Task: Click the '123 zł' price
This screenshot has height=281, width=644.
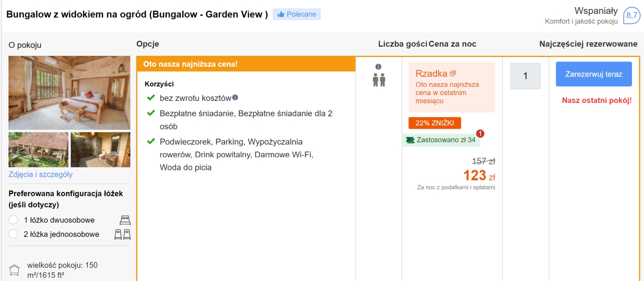Action: (479, 175)
